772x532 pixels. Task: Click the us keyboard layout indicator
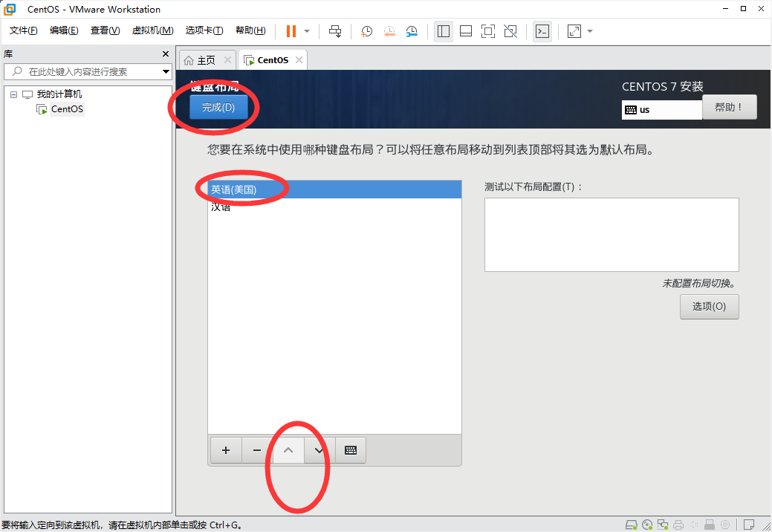point(662,110)
